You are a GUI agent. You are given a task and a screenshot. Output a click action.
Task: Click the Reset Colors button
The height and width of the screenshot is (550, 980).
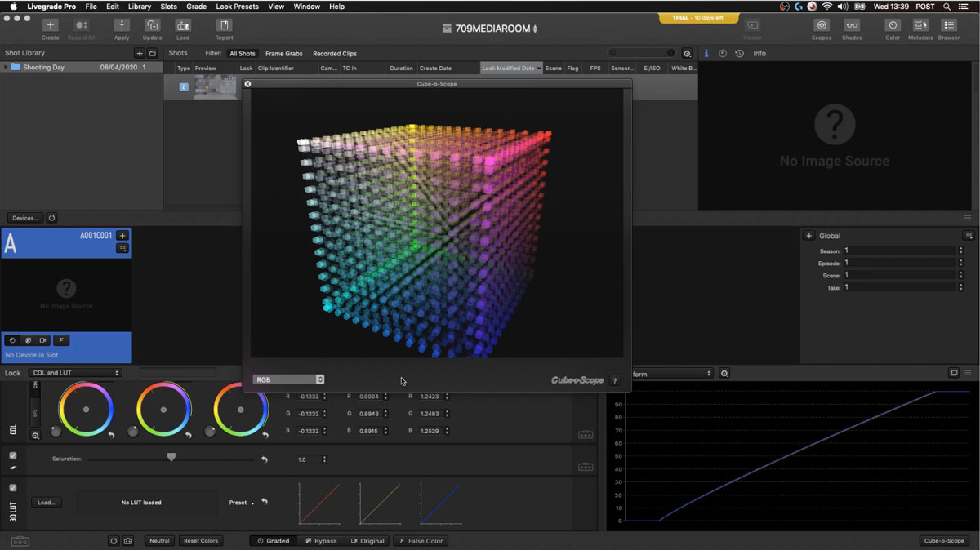pyautogui.click(x=200, y=541)
